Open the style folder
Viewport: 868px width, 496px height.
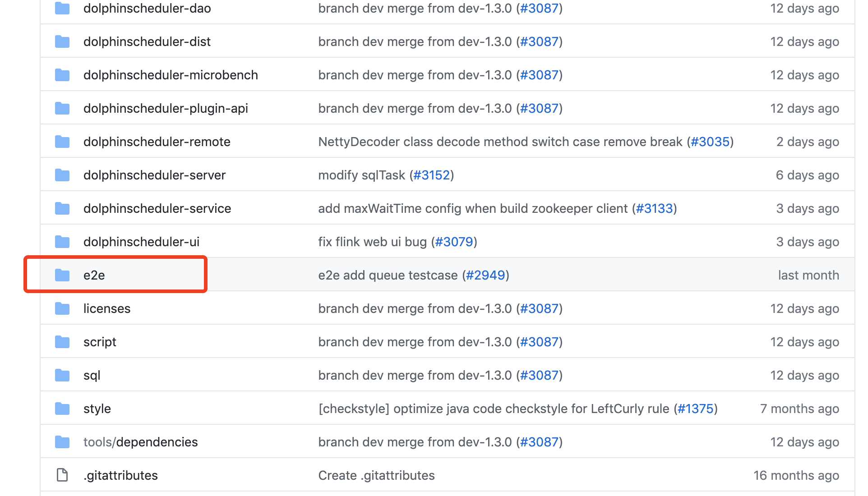pos(97,409)
